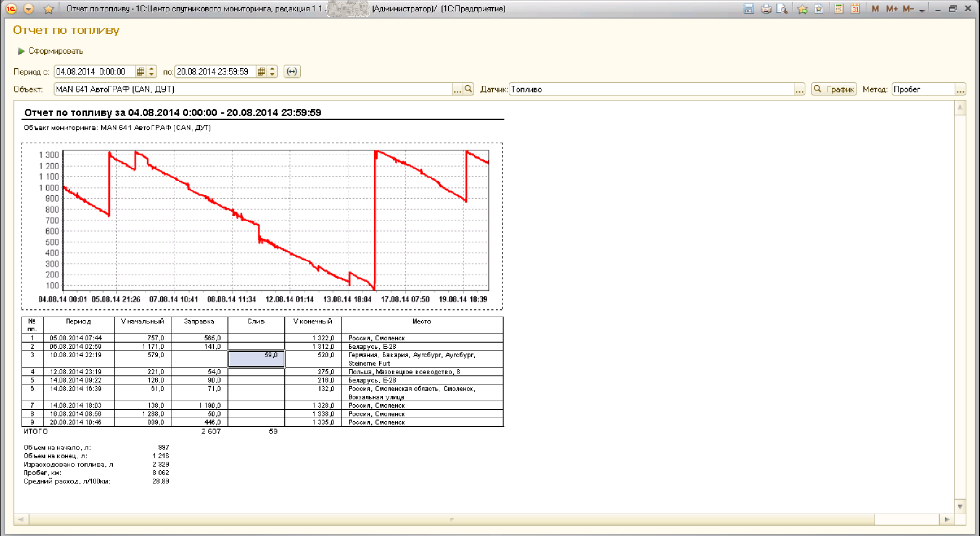The height and width of the screenshot is (536, 980).
Task: Click the Заправка column header
Action: [199, 325]
